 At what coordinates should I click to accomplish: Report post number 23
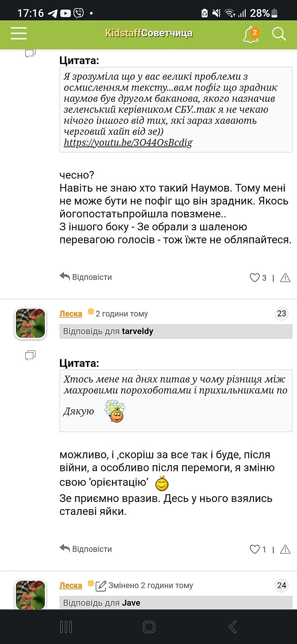point(285,549)
